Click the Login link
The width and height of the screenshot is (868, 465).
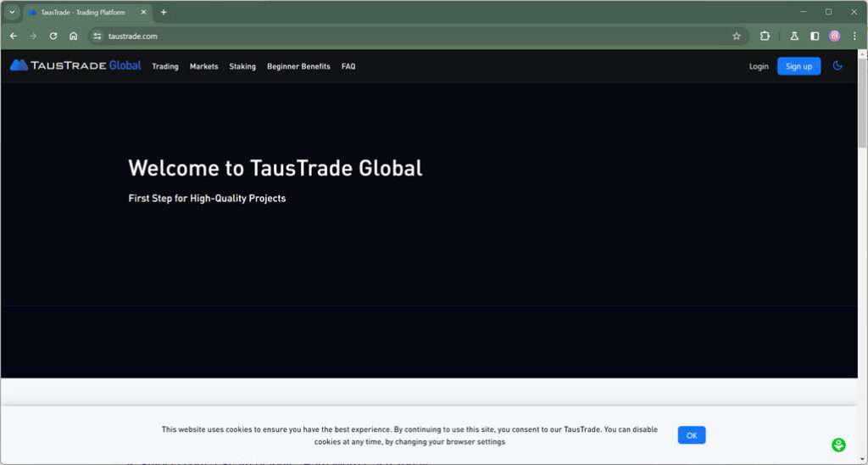click(x=759, y=66)
